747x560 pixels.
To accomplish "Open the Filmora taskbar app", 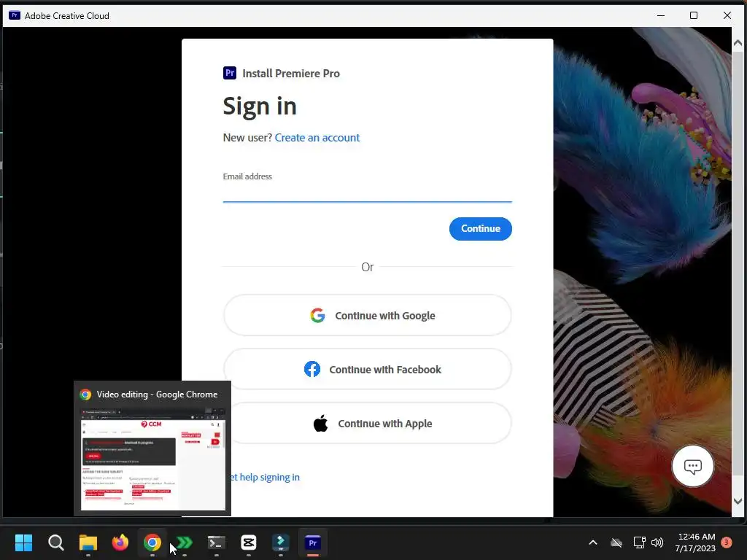I will click(281, 542).
